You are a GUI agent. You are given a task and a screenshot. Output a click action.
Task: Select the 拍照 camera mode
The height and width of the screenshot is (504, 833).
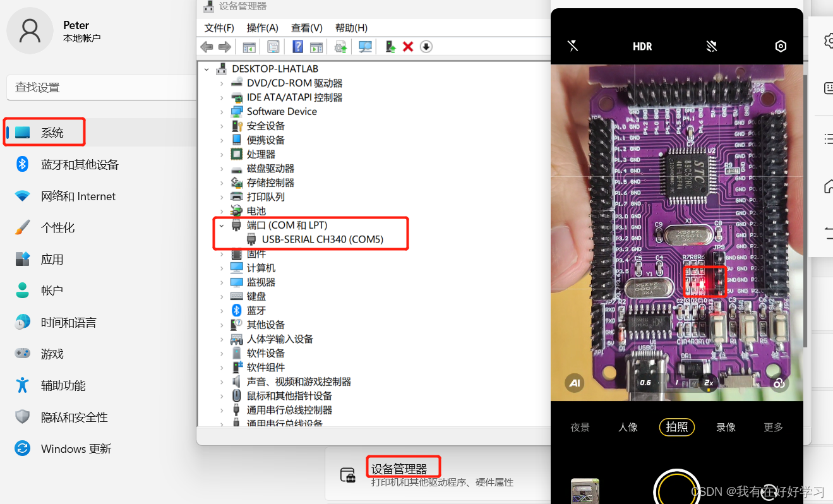coord(677,428)
